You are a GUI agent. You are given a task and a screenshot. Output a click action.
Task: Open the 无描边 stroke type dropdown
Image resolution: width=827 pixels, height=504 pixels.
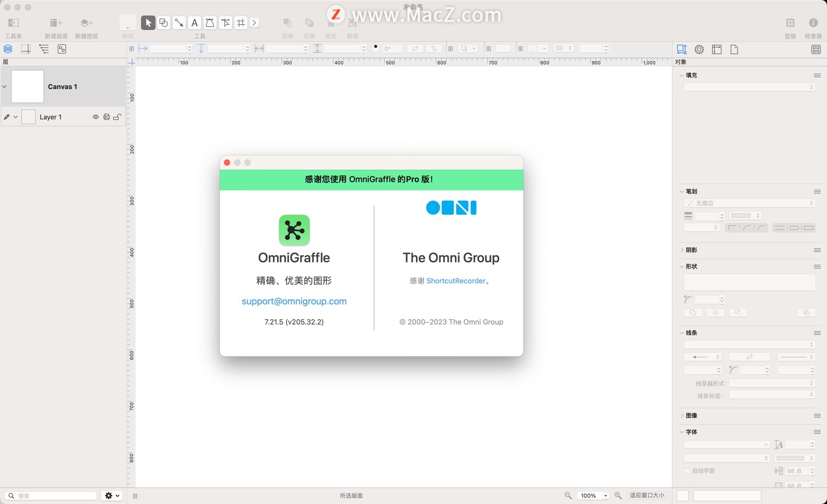click(x=749, y=203)
